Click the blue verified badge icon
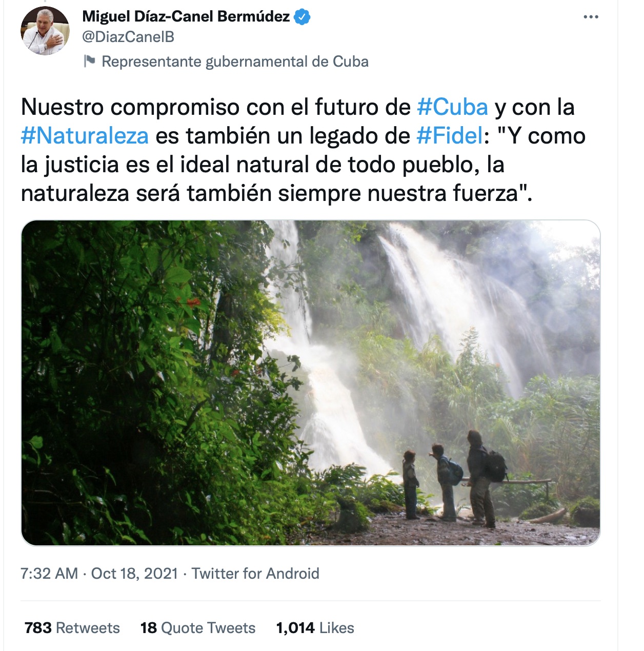Screen dimensions: 644x651 click(x=302, y=17)
